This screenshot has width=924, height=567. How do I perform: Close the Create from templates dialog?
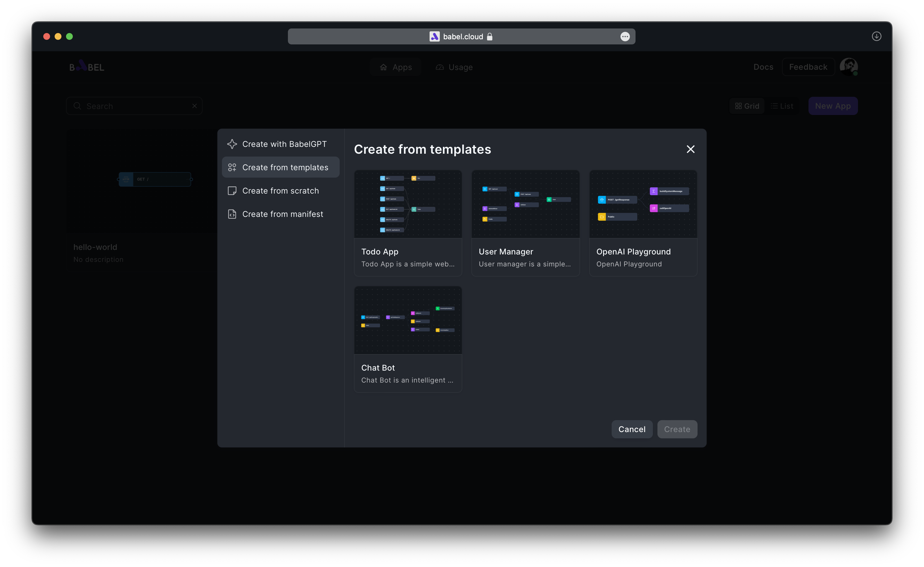pyautogui.click(x=690, y=149)
